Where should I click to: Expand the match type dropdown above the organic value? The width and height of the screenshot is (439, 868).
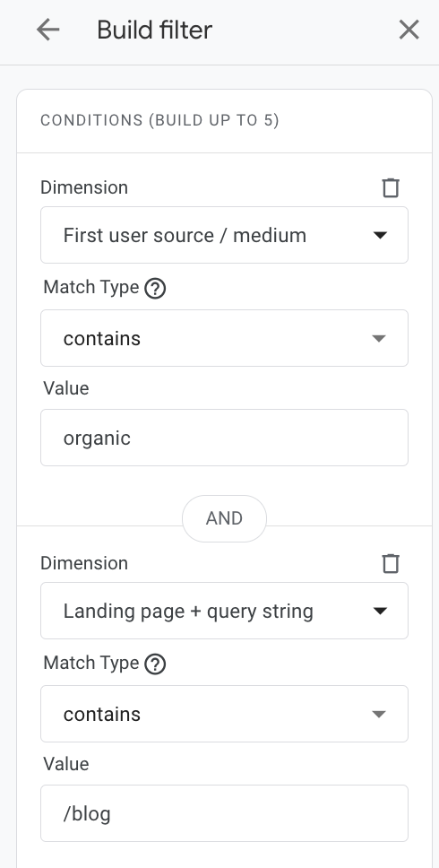(x=225, y=338)
